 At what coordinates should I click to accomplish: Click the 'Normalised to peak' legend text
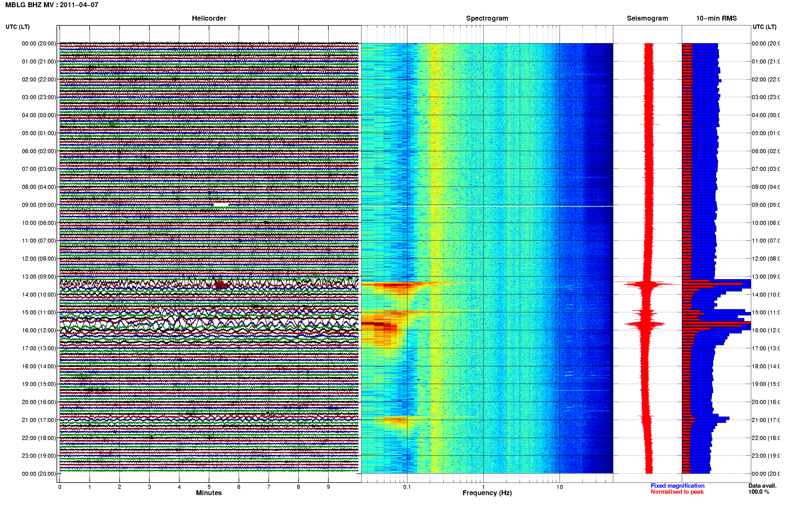click(677, 491)
